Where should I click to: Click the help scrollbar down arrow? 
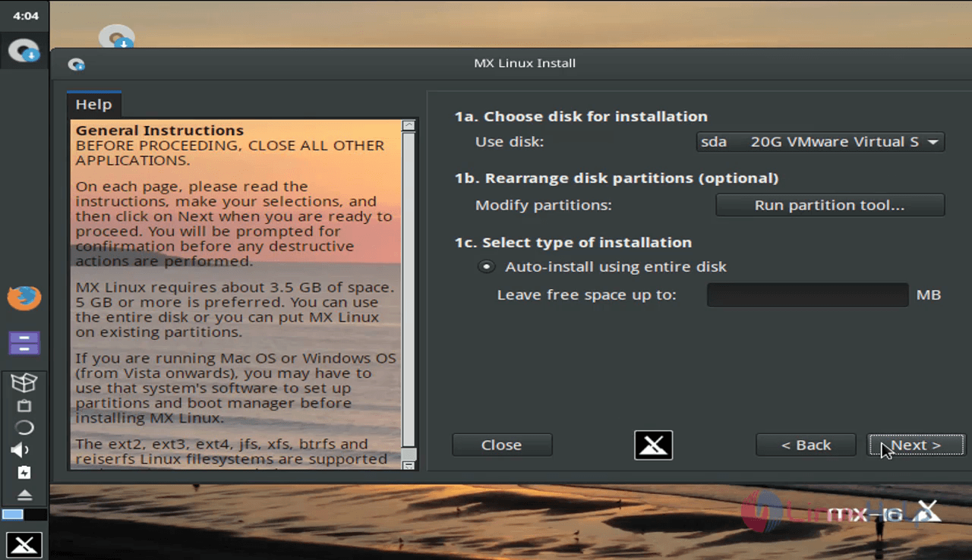pos(409,464)
